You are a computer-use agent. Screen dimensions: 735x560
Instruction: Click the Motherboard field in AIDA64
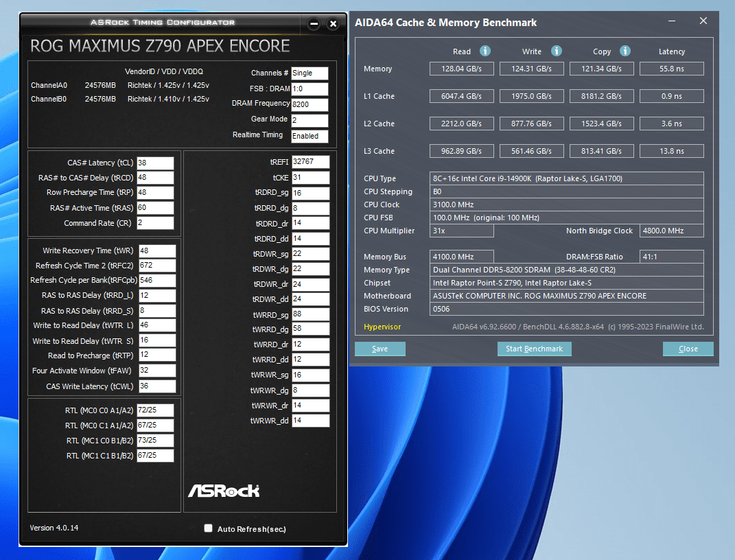click(567, 296)
